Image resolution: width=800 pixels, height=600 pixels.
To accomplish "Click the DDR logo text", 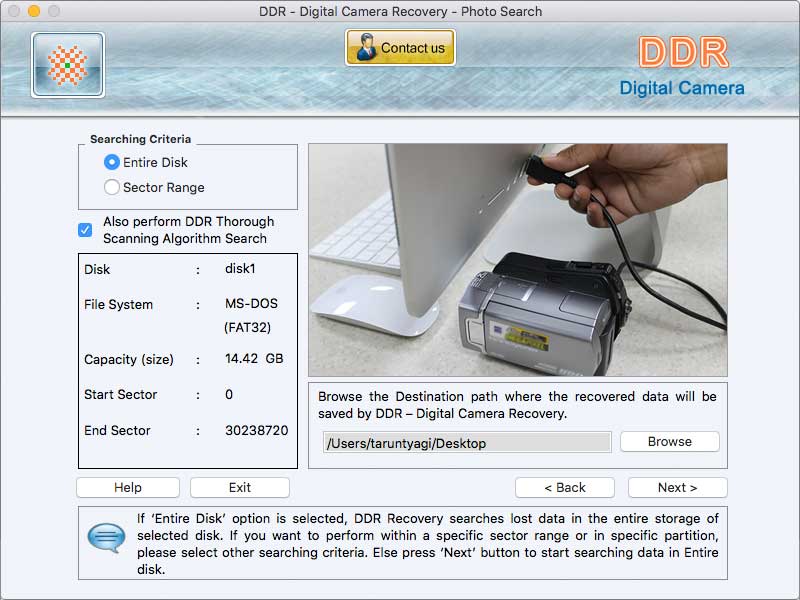I will click(684, 53).
